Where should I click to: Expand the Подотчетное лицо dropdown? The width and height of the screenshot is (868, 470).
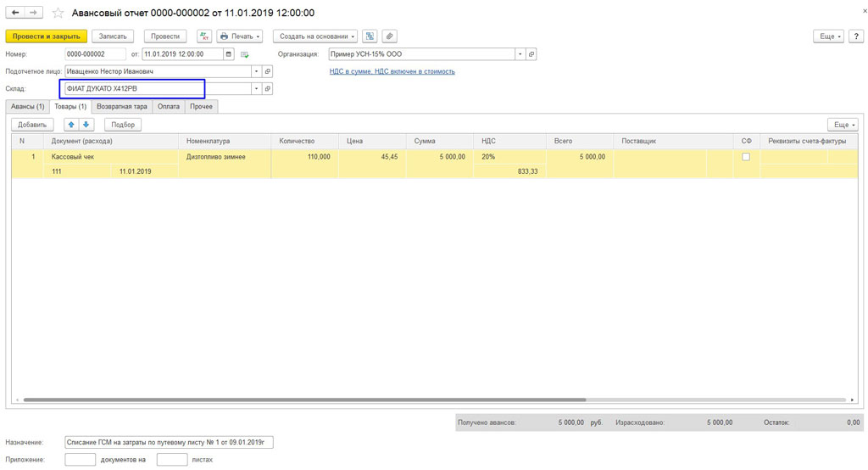coord(256,71)
